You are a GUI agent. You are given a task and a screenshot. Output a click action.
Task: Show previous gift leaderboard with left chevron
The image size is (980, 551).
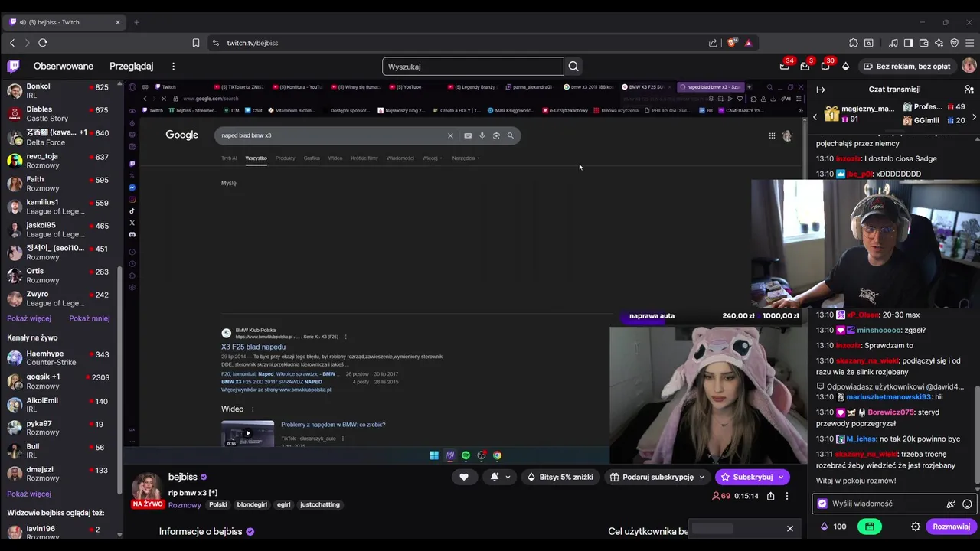click(x=815, y=117)
